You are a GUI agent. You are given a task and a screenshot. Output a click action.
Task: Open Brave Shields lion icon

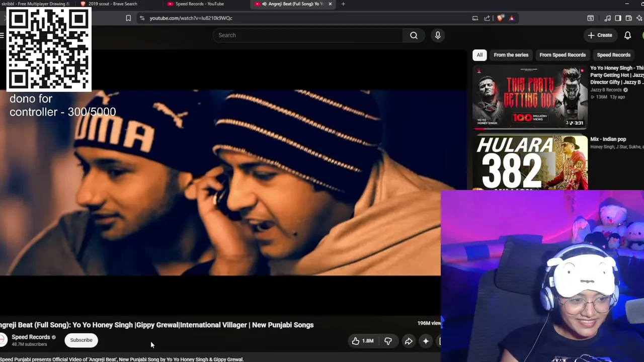pos(500,18)
